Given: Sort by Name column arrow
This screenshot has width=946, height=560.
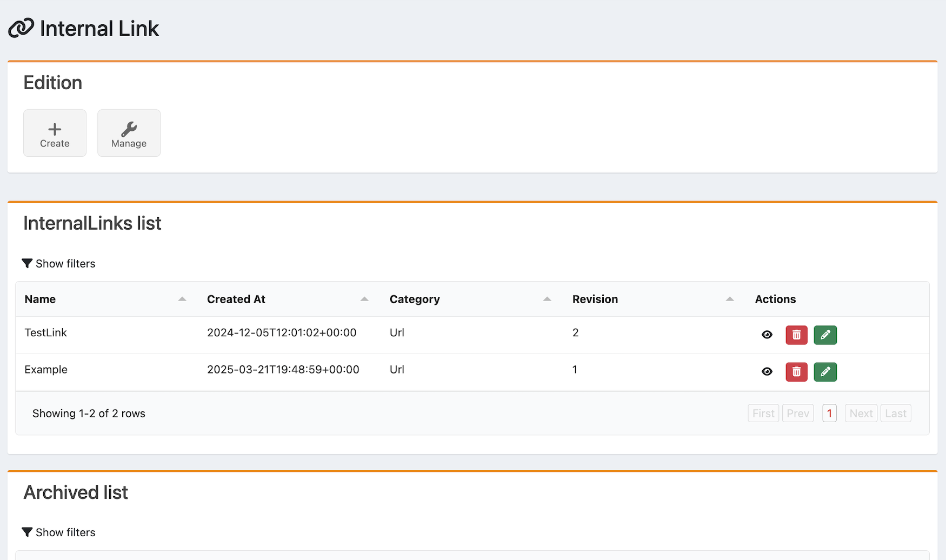Looking at the screenshot, I should click(182, 299).
